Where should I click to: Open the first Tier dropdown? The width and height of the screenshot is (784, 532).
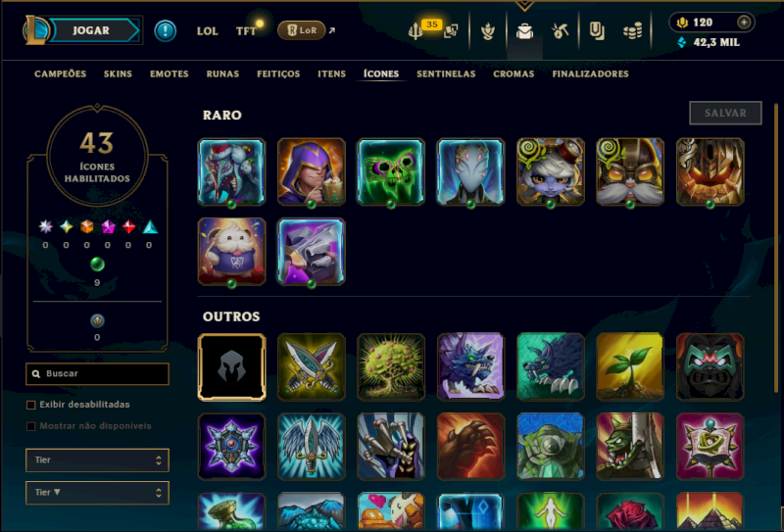97,460
